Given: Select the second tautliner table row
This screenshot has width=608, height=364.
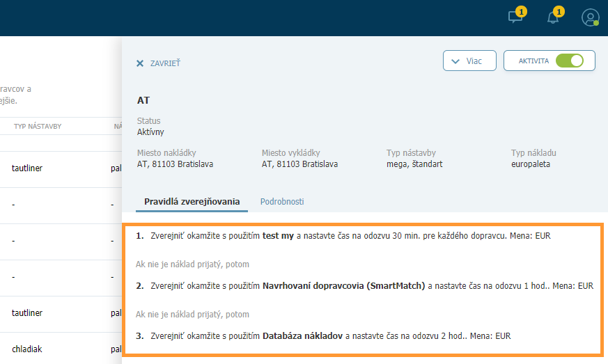Looking at the screenshot, I should coord(61,312).
